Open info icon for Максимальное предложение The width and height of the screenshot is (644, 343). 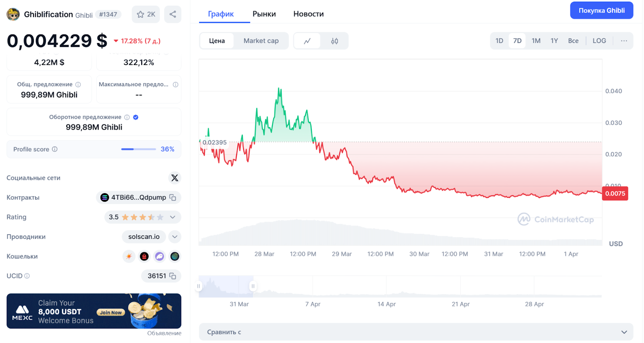175,85
